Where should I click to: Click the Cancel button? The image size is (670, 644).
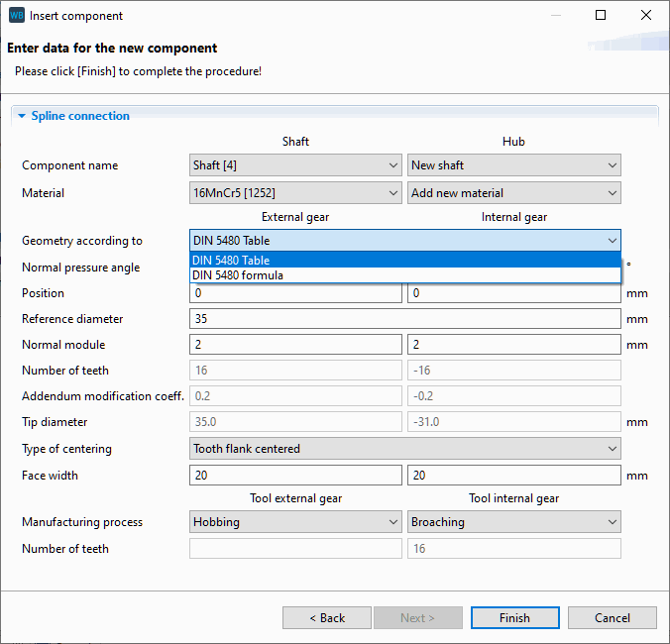[x=612, y=617]
